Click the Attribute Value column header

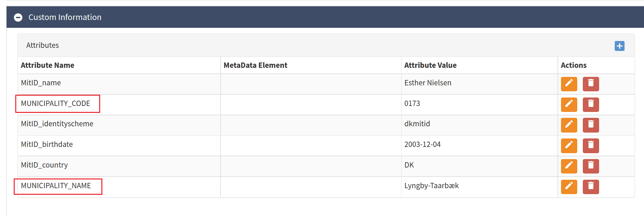click(x=430, y=65)
